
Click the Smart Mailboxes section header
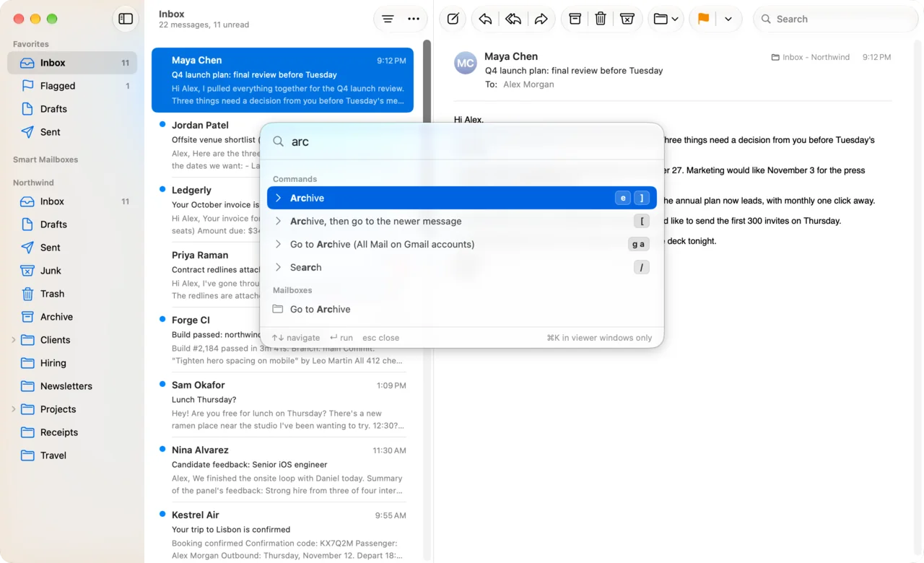click(x=45, y=160)
